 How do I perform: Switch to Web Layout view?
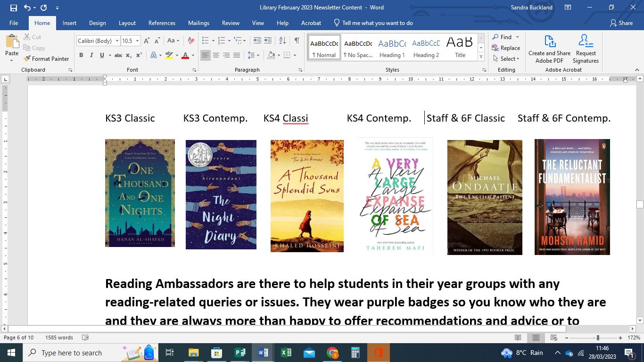(554, 337)
